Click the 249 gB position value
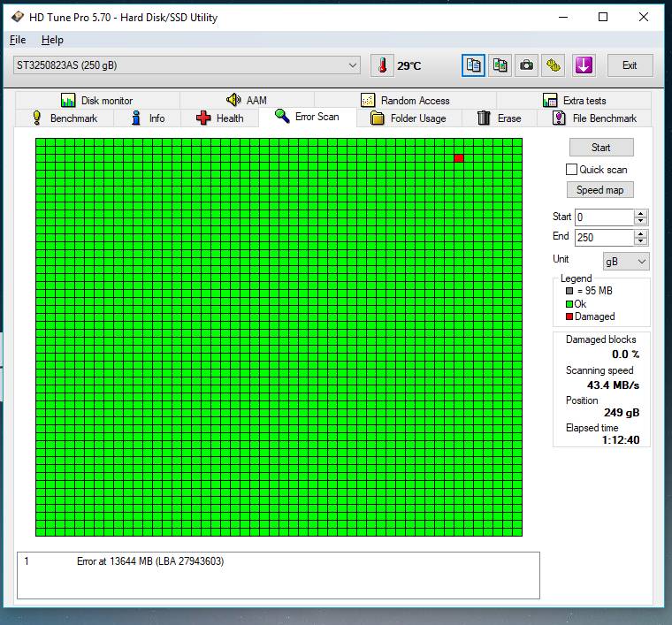The width and height of the screenshot is (672, 625). coord(622,413)
